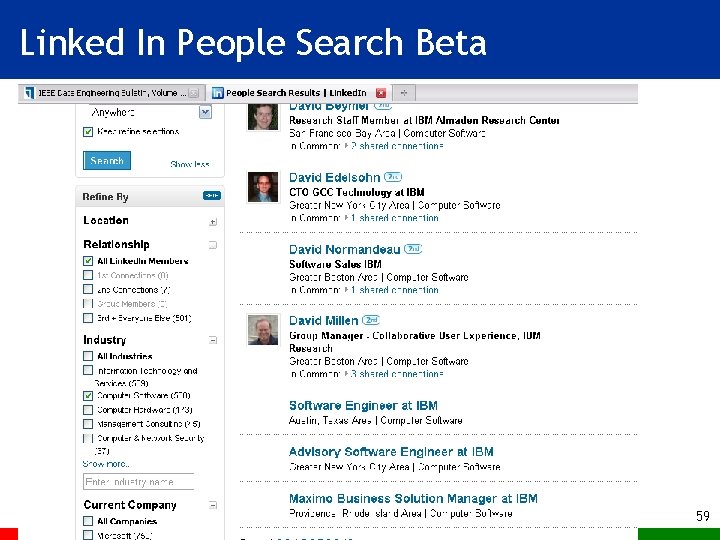This screenshot has width=720, height=540.
Task: Check the Group Members filter
Action: (x=88, y=304)
